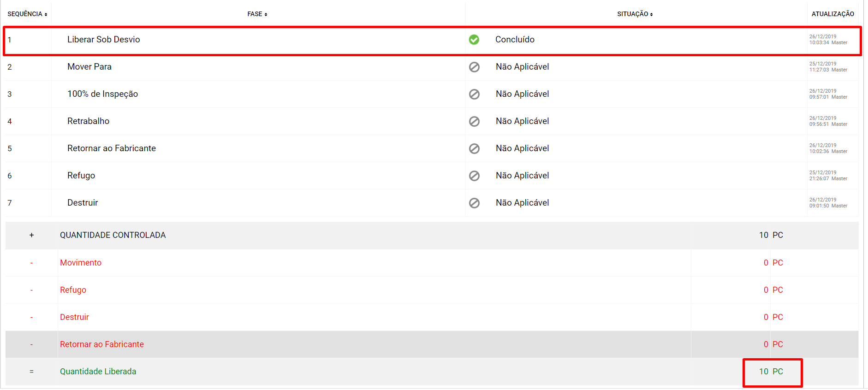The height and width of the screenshot is (390, 868).
Task: Click update timestamp 26/12/2019 09:57:01
Action: coord(828,94)
